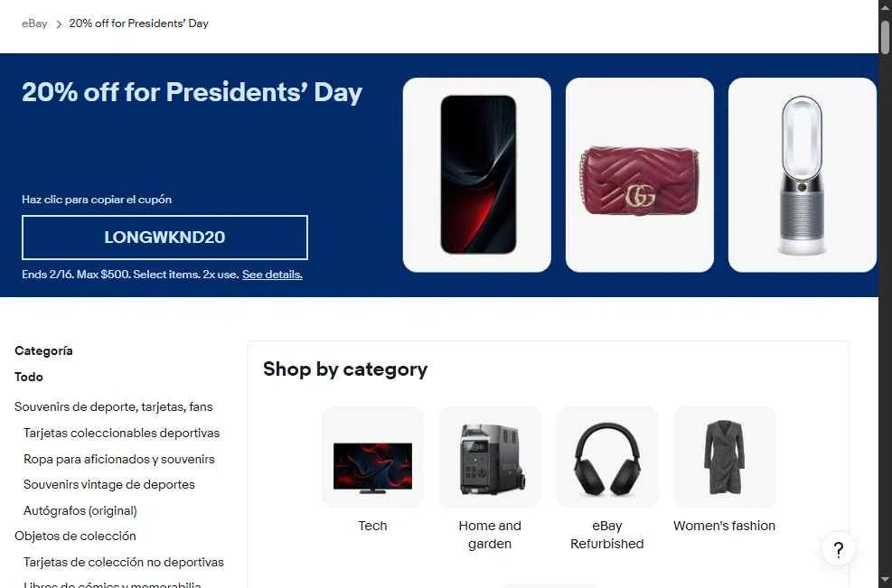Open the Home and garden category tile

click(490, 478)
